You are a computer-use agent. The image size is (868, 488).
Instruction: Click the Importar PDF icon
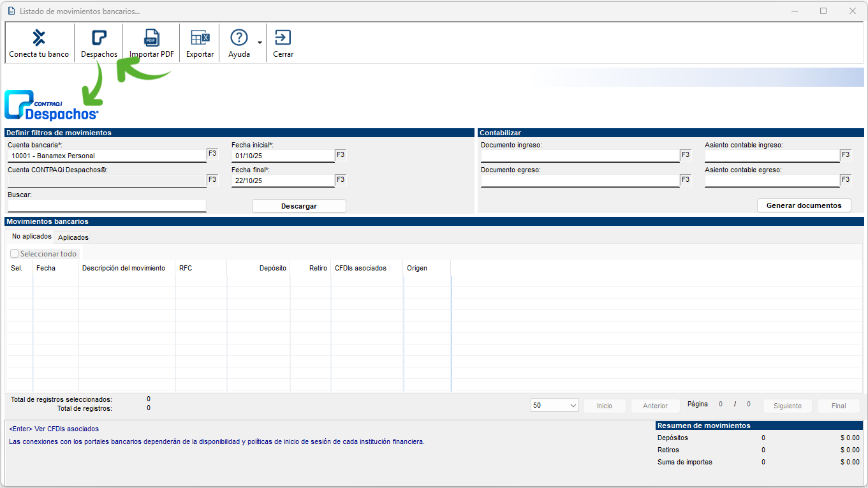pyautogui.click(x=151, y=38)
